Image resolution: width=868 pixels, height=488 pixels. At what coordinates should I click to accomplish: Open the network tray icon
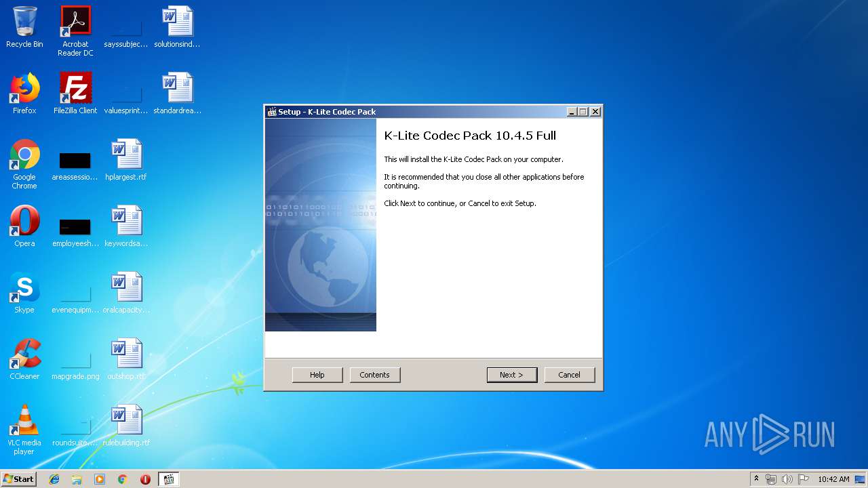pyautogui.click(x=771, y=479)
